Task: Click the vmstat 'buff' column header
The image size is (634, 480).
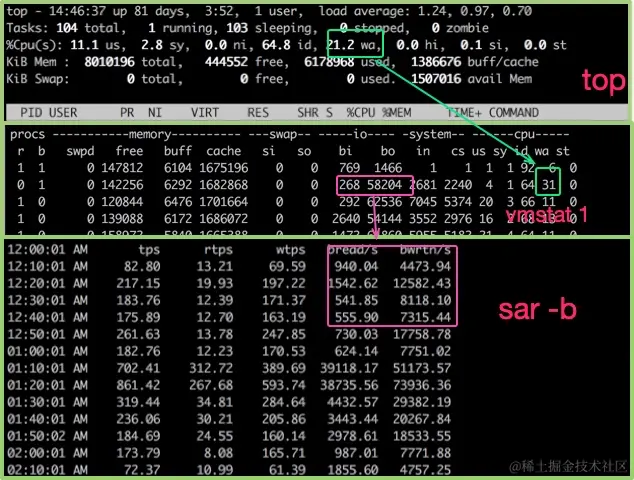Action: click(x=178, y=151)
